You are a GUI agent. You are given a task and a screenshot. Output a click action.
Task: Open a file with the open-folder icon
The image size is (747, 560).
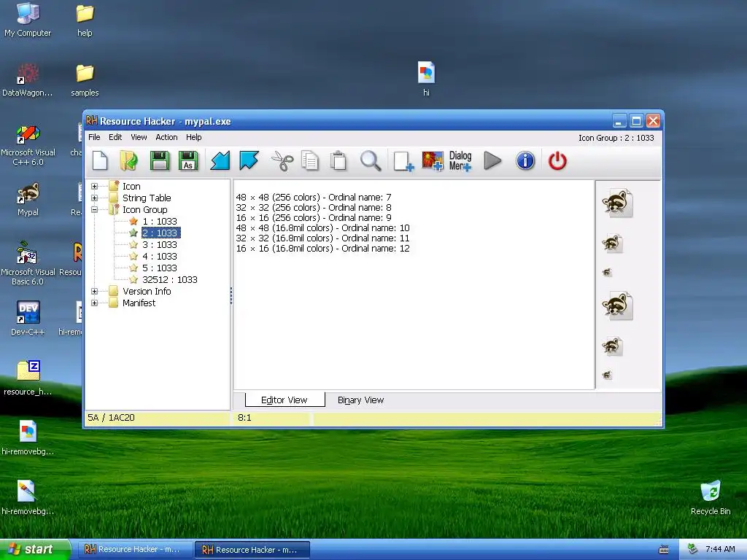point(128,160)
